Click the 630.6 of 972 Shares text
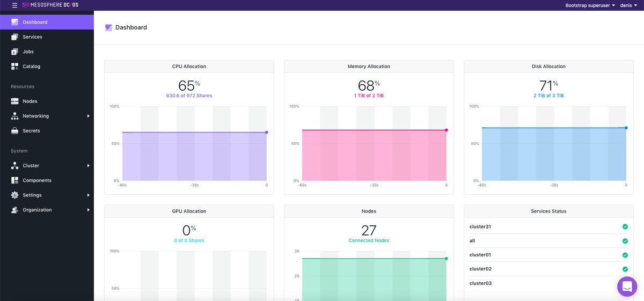 click(189, 96)
